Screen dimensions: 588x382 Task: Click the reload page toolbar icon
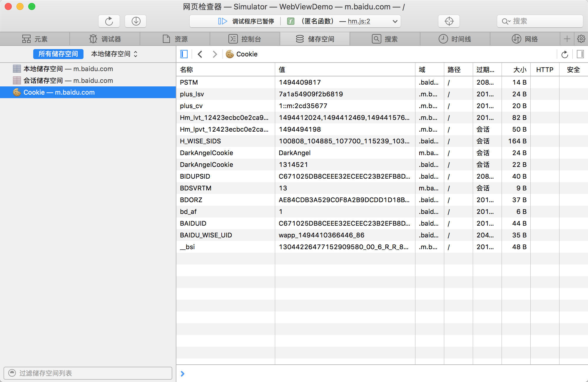[x=109, y=21]
